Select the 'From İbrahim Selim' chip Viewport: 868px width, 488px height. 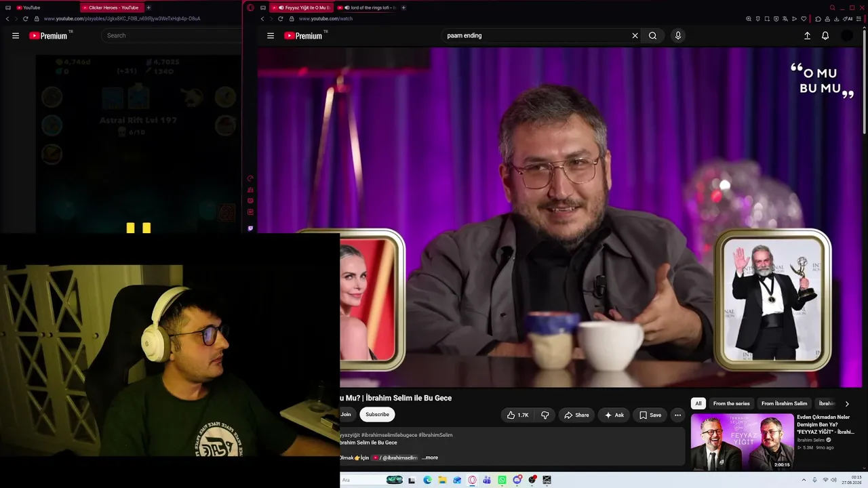[784, 403]
